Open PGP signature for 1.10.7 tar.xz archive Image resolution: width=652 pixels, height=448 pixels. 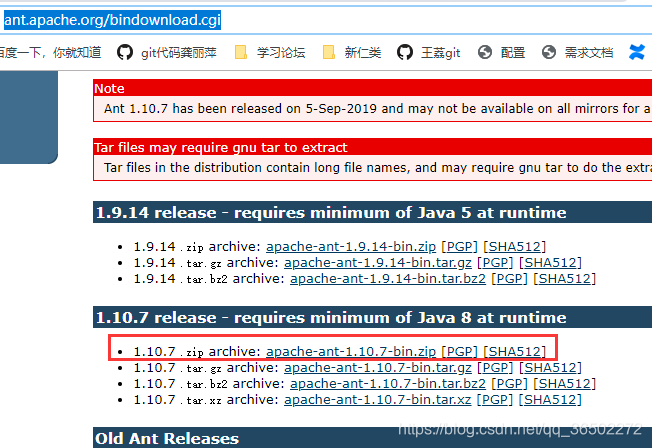494,400
